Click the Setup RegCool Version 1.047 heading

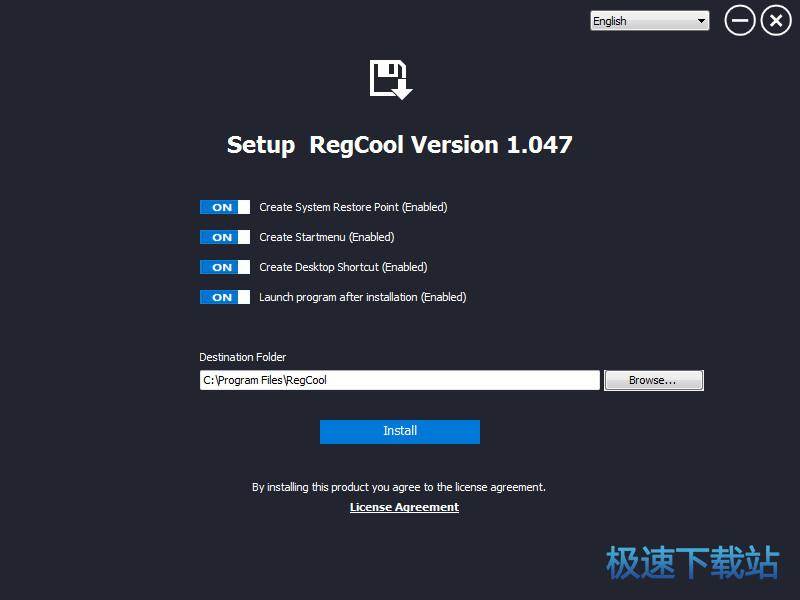coord(400,145)
